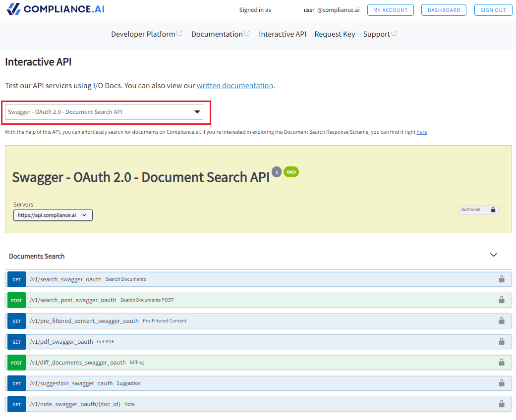The height and width of the screenshot is (420, 516).
Task: Expand GET /v1/pdf_swagger_oauth endpoint
Action: click(258, 342)
